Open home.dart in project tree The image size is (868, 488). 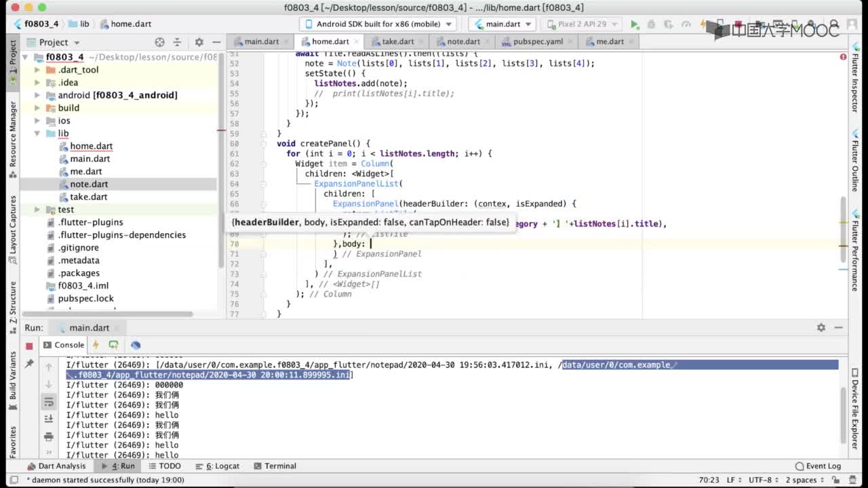tap(92, 146)
